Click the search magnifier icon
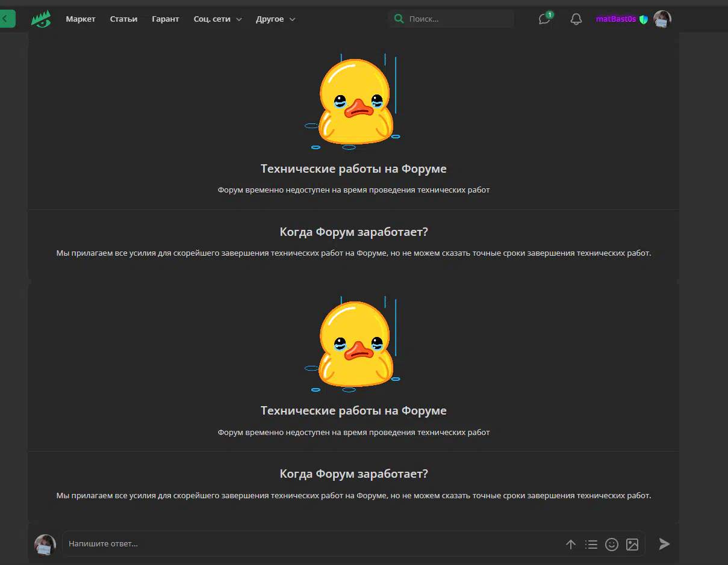 (399, 19)
